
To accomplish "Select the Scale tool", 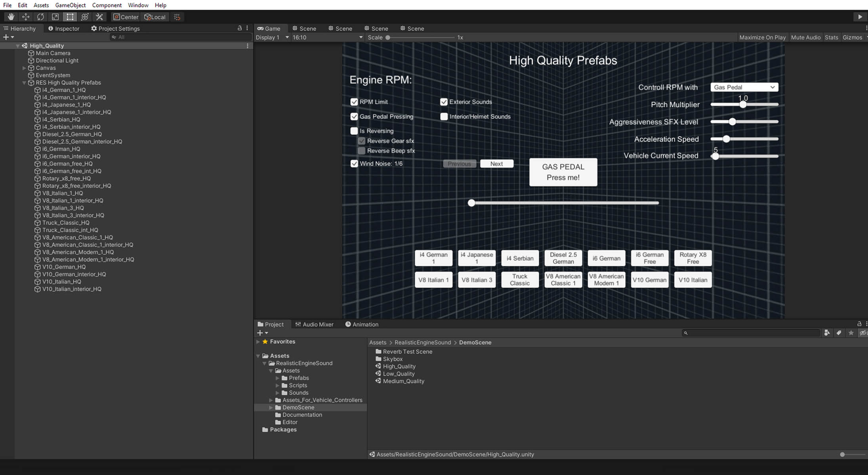I will coord(55,17).
